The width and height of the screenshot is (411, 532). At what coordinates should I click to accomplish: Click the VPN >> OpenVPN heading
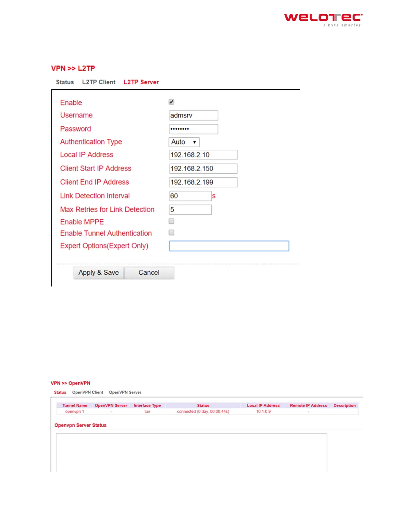(x=71, y=383)
